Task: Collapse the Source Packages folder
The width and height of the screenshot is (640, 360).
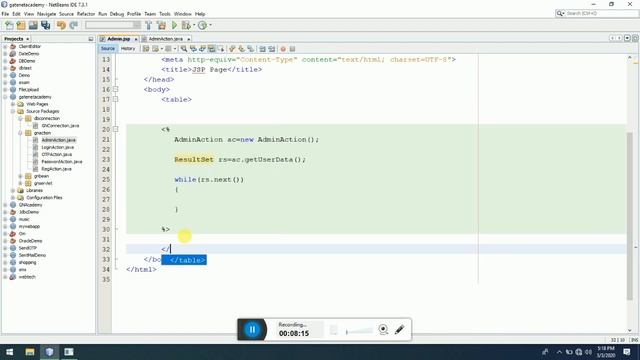Action: tap(13, 111)
